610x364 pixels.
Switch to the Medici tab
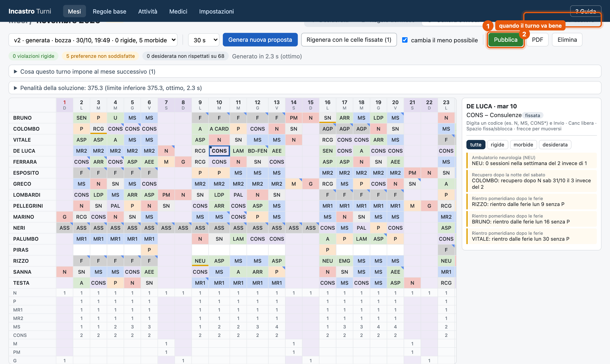[178, 11]
